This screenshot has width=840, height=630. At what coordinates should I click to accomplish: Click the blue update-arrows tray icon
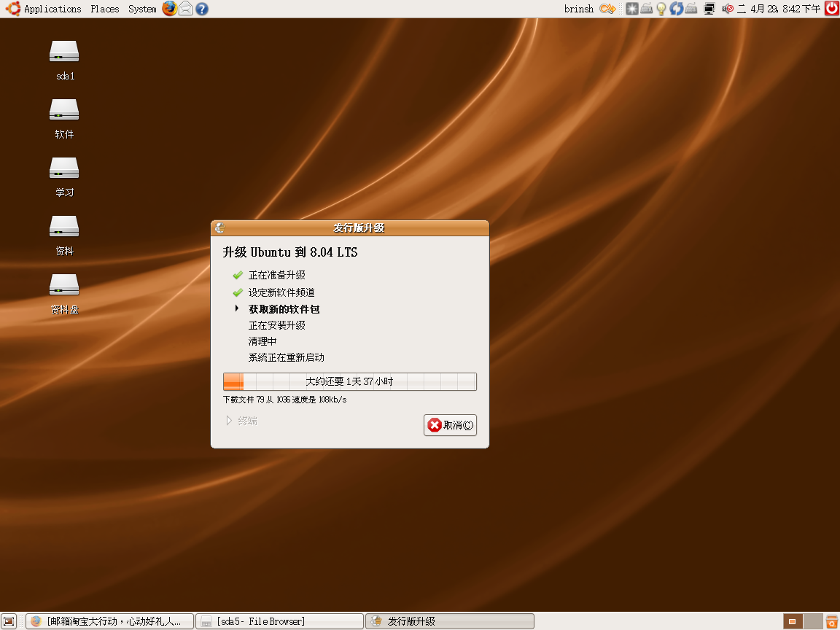tap(677, 9)
